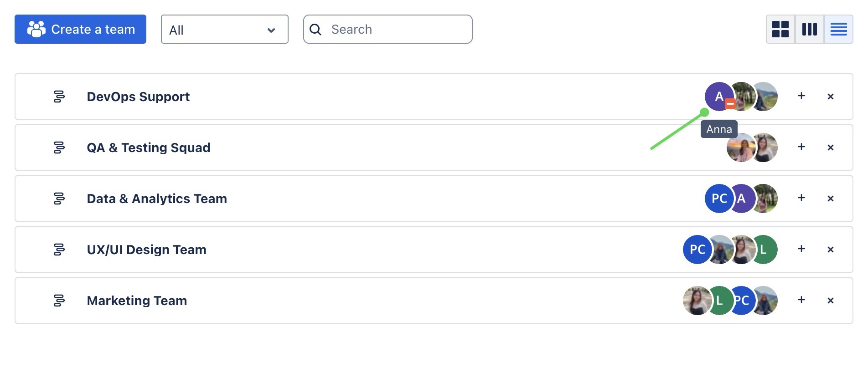Viewport: 868px width, 367px height.
Task: Click the Create a team button
Action: point(80,29)
